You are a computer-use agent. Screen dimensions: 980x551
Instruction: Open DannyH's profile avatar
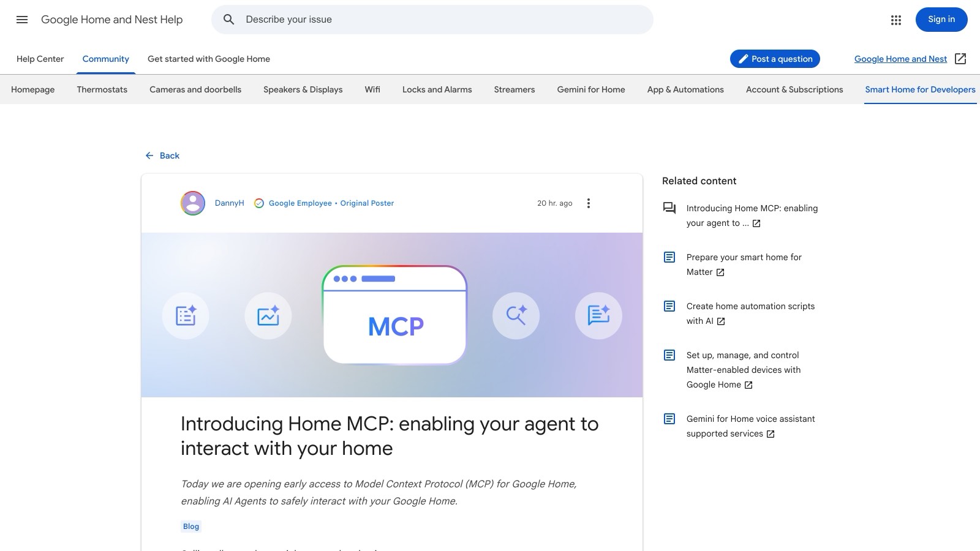[x=193, y=203]
